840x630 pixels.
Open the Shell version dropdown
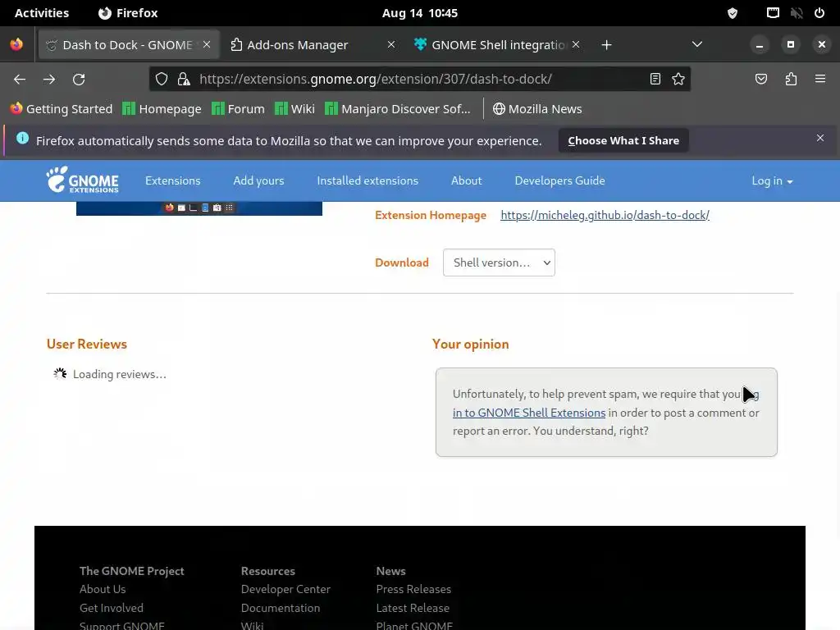click(x=499, y=262)
